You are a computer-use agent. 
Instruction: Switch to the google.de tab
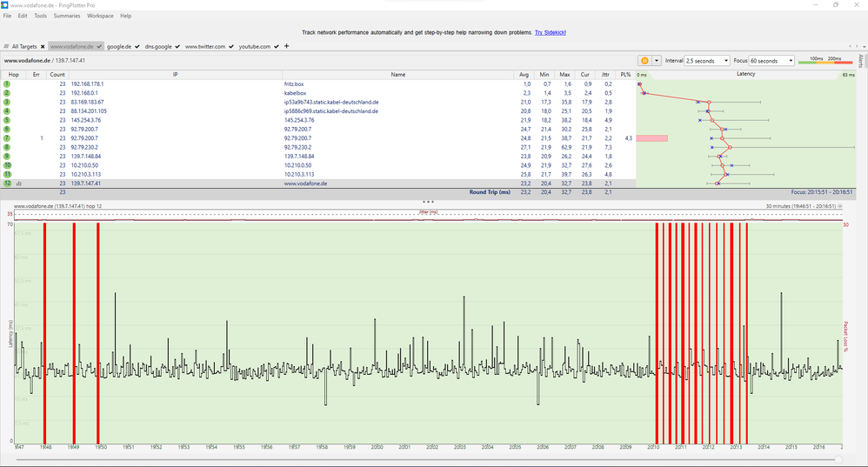[119, 46]
